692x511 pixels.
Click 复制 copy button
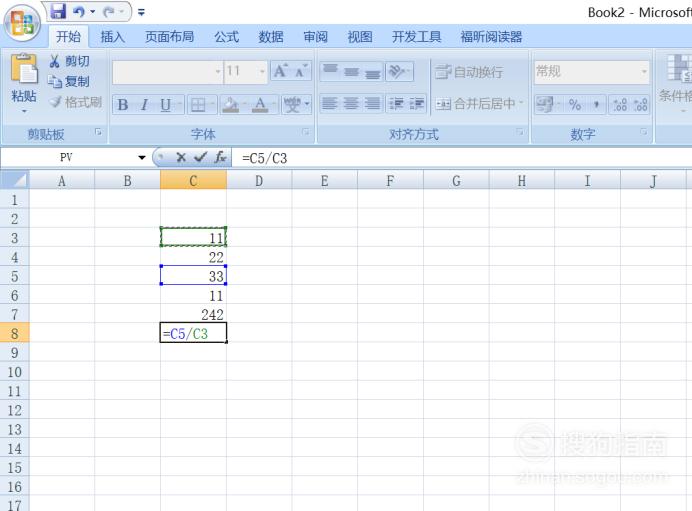coord(68,81)
